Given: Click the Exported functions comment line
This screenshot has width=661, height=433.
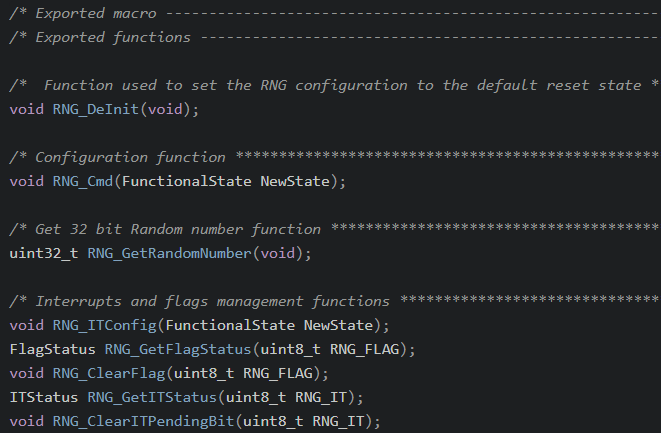Looking at the screenshot, I should [335, 38].
